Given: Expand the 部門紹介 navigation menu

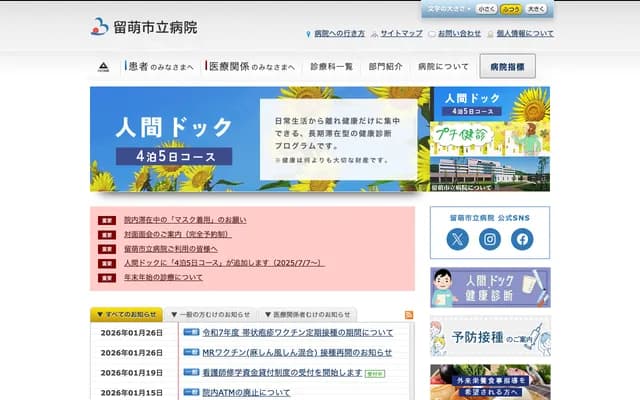Looking at the screenshot, I should pos(385,66).
